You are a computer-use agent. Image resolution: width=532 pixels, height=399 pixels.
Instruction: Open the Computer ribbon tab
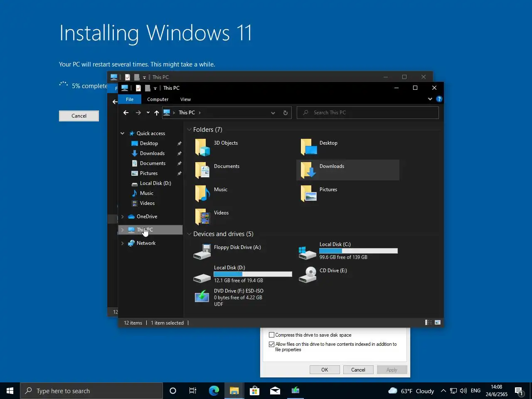(x=158, y=99)
